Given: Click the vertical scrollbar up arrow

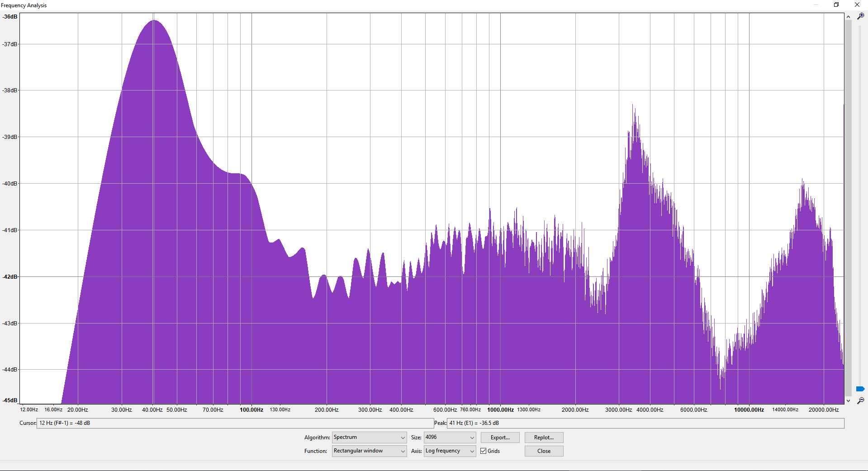Looking at the screenshot, I should tap(848, 17).
